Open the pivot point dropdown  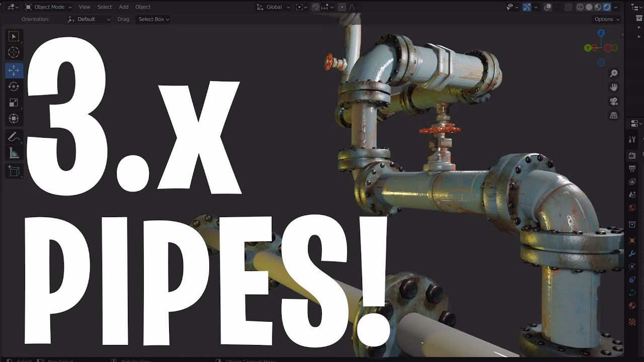(301, 7)
